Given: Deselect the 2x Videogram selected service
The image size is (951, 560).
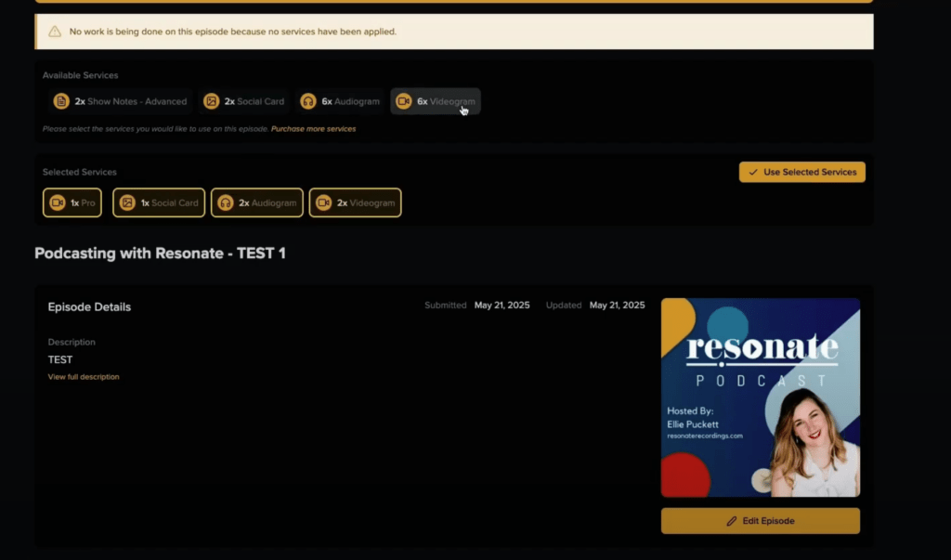Looking at the screenshot, I should coord(355,202).
